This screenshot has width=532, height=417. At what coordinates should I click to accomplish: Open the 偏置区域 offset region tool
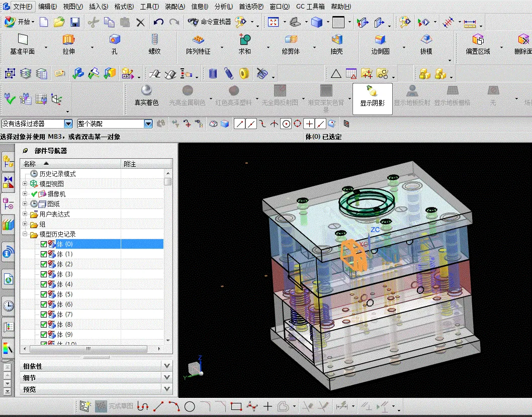click(478, 44)
